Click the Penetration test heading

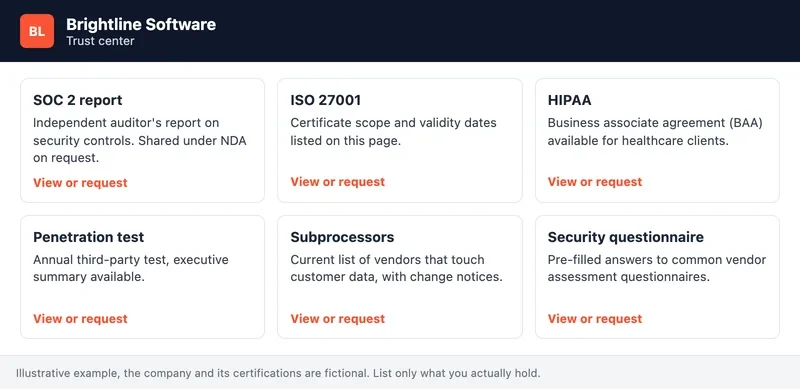point(88,237)
